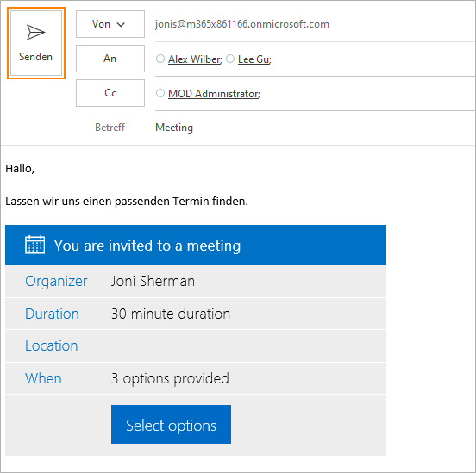The height and width of the screenshot is (473, 476).
Task: Click the presence circle beside MOD Administrator
Action: tap(160, 93)
